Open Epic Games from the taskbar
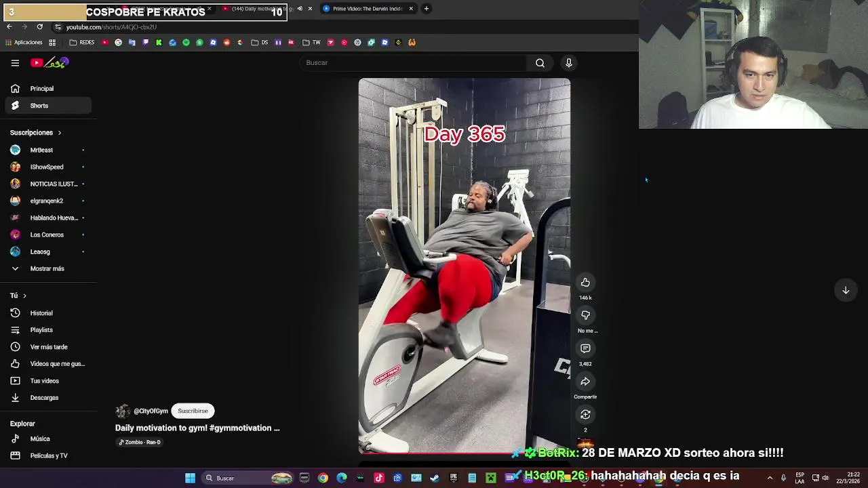The width and height of the screenshot is (868, 488). coord(454,478)
